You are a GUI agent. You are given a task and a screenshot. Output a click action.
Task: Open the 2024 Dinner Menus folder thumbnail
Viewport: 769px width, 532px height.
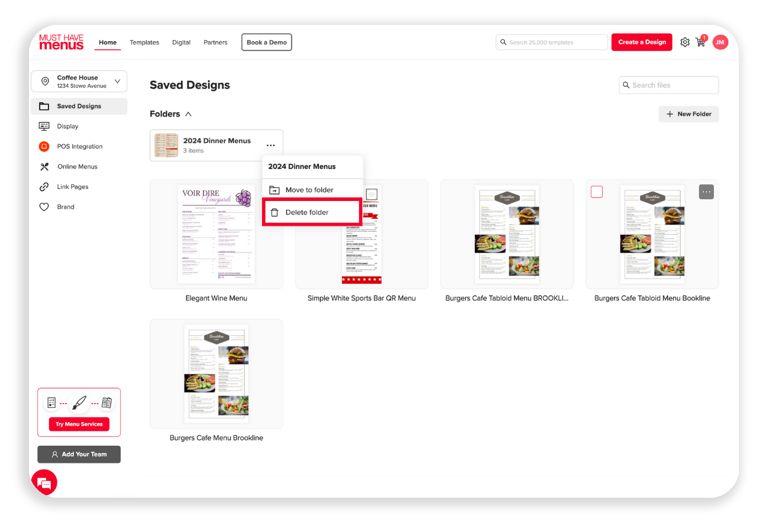(166, 145)
